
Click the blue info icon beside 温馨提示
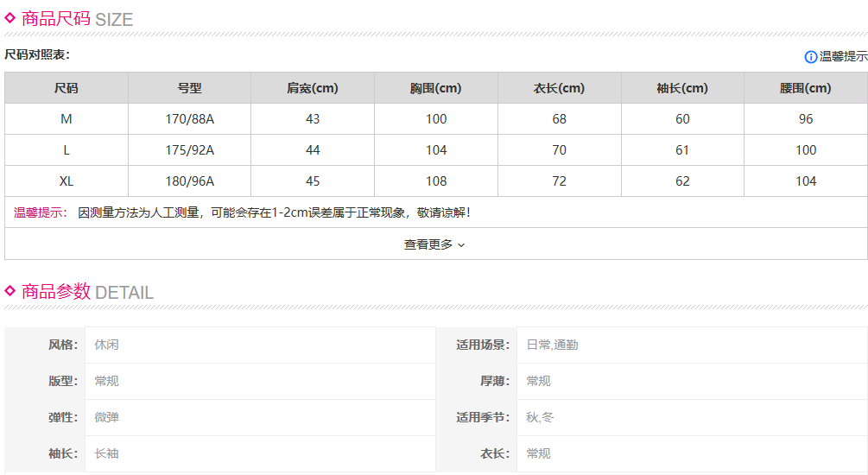pyautogui.click(x=810, y=57)
